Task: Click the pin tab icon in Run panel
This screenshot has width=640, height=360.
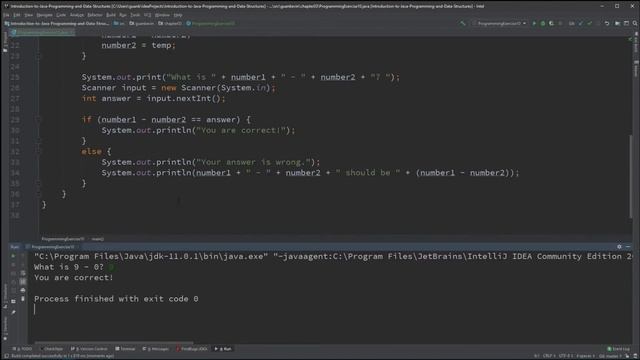Action: click(13, 312)
